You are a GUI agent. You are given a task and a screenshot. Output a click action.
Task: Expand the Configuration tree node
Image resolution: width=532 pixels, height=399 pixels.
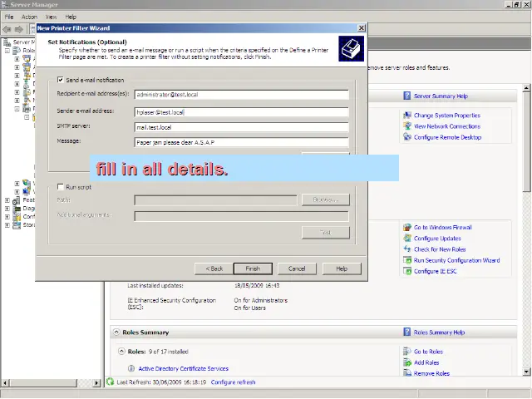pyautogui.click(x=7, y=217)
